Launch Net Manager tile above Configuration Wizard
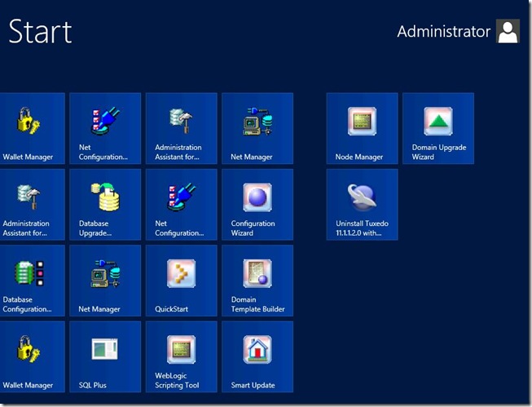This screenshot has width=532, height=407. 257,128
